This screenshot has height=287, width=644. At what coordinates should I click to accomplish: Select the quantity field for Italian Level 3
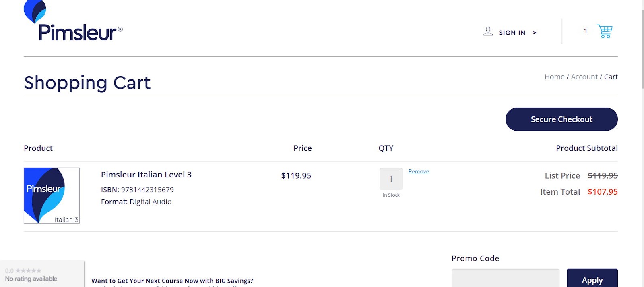pos(390,179)
